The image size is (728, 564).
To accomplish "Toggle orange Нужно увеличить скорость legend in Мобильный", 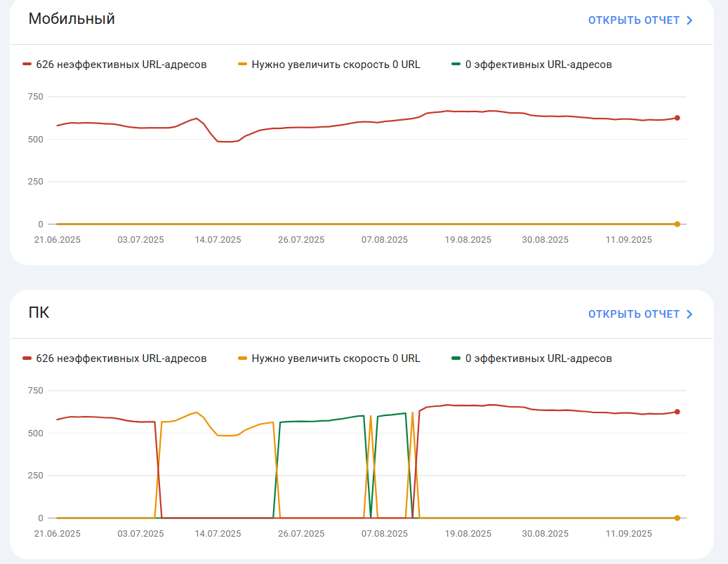I will 329,65.
